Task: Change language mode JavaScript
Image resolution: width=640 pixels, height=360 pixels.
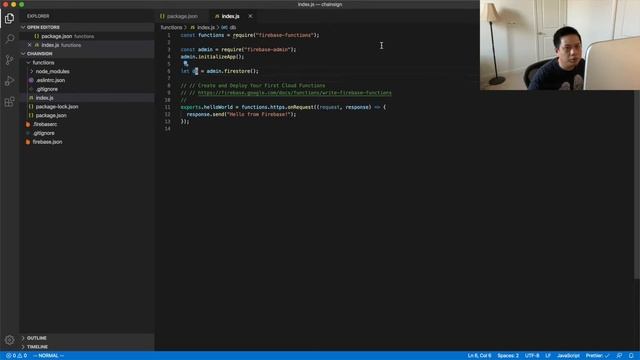Action: [x=568, y=356]
